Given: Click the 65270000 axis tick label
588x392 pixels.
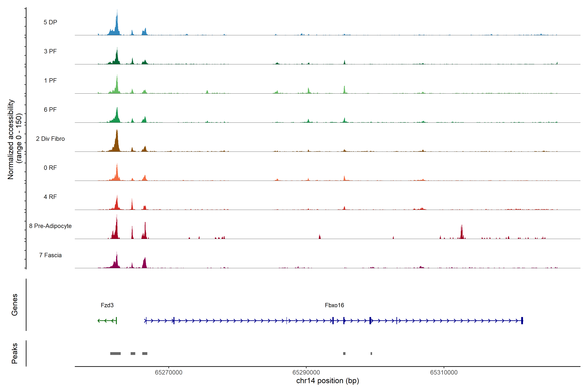Looking at the screenshot, I should (x=169, y=372).
